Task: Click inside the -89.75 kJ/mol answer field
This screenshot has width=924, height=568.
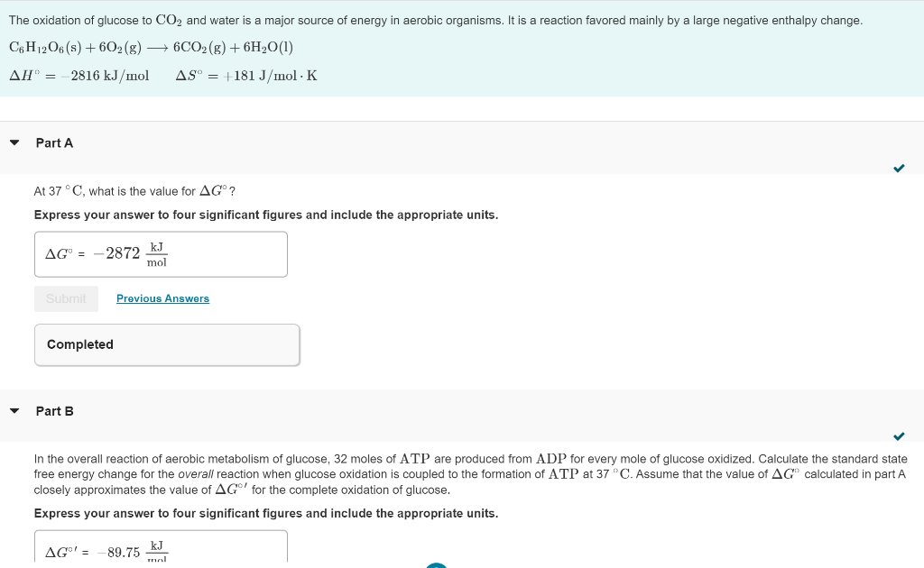Action: (x=161, y=549)
